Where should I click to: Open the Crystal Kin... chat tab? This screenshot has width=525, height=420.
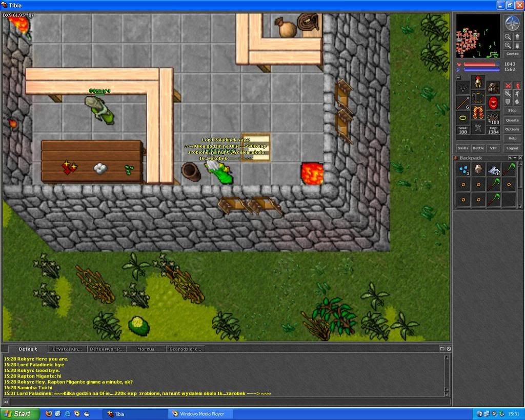(x=67, y=349)
